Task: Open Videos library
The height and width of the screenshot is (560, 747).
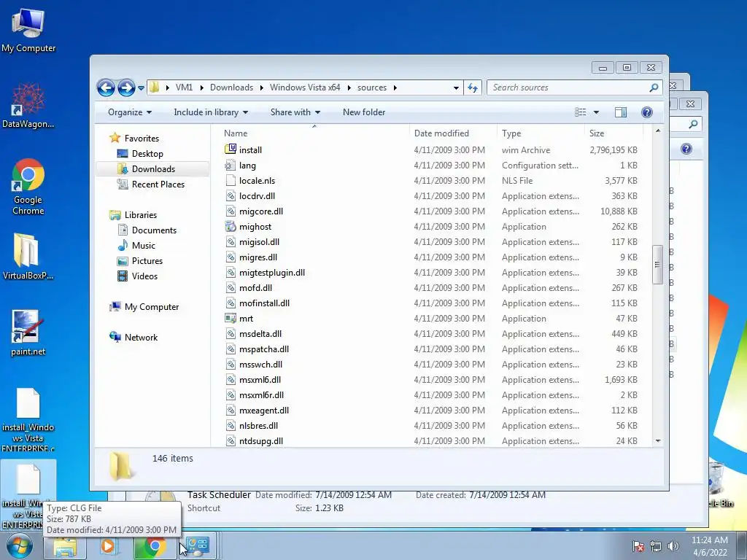Action: pos(144,276)
